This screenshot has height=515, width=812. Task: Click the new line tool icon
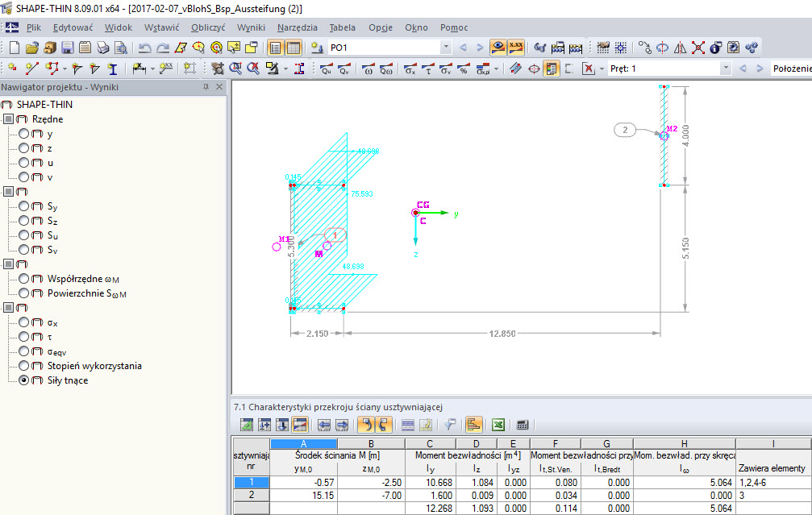coord(32,69)
